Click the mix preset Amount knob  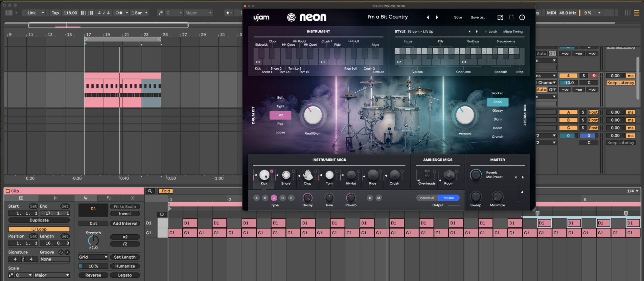465,115
